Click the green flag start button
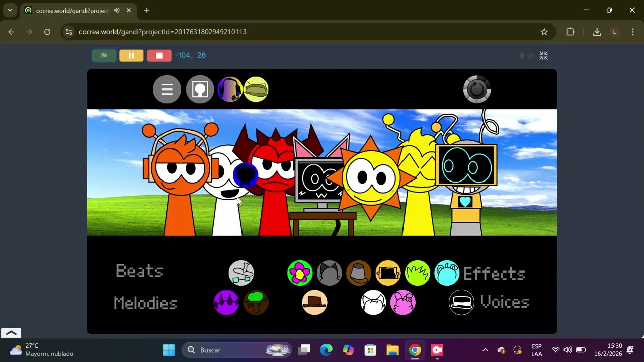This screenshot has width=644, height=362. click(x=104, y=55)
